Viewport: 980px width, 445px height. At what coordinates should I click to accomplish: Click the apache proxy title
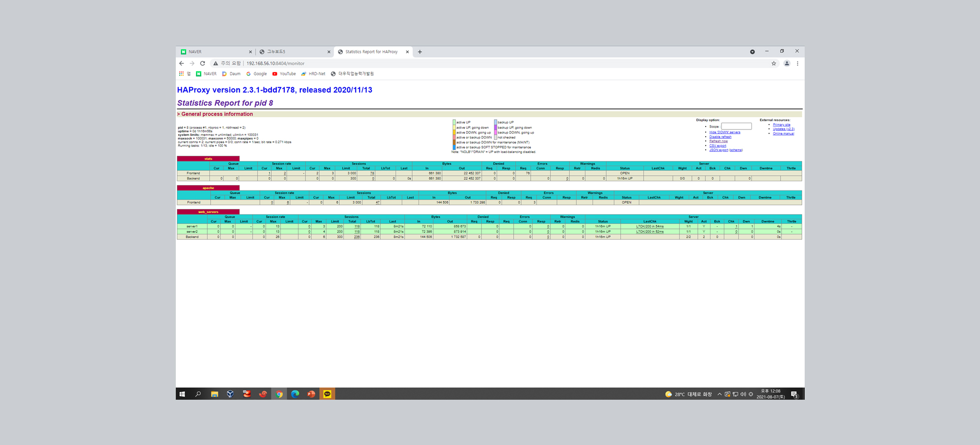pos(208,188)
